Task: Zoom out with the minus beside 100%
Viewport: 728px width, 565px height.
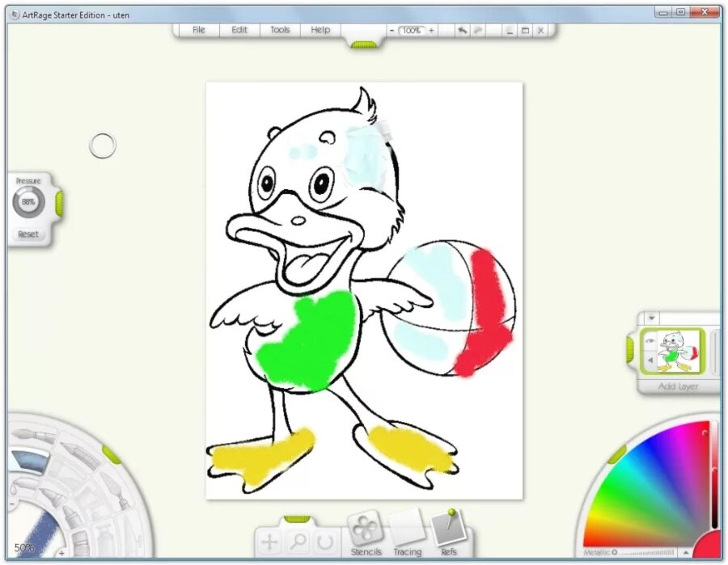Action: coord(392,31)
